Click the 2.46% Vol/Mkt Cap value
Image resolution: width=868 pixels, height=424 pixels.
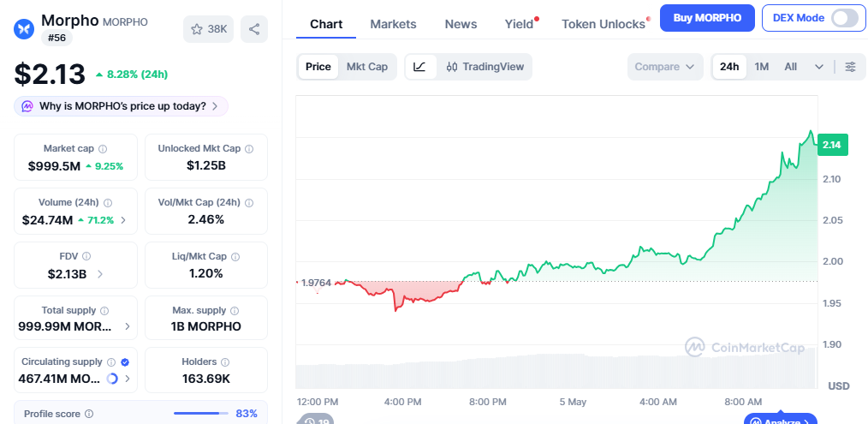[x=206, y=219]
